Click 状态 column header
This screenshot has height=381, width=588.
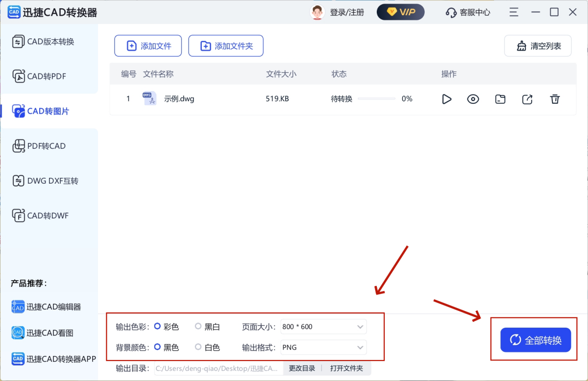coord(339,74)
